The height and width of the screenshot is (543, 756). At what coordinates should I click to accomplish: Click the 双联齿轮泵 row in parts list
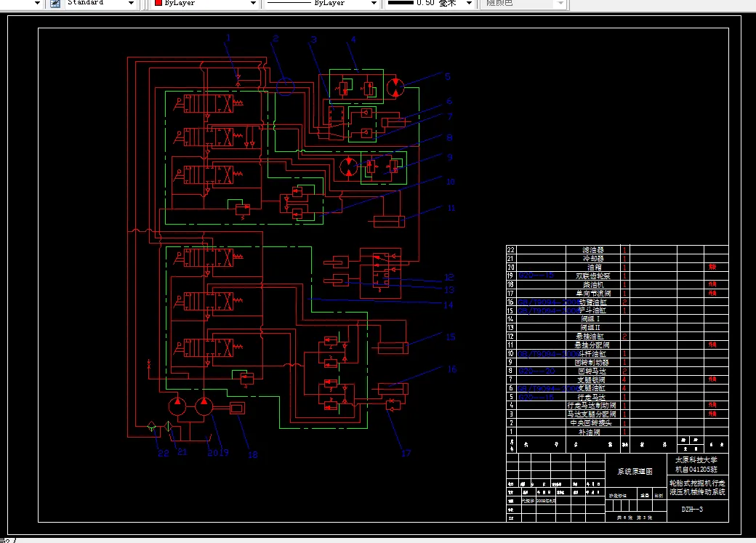tap(617, 275)
